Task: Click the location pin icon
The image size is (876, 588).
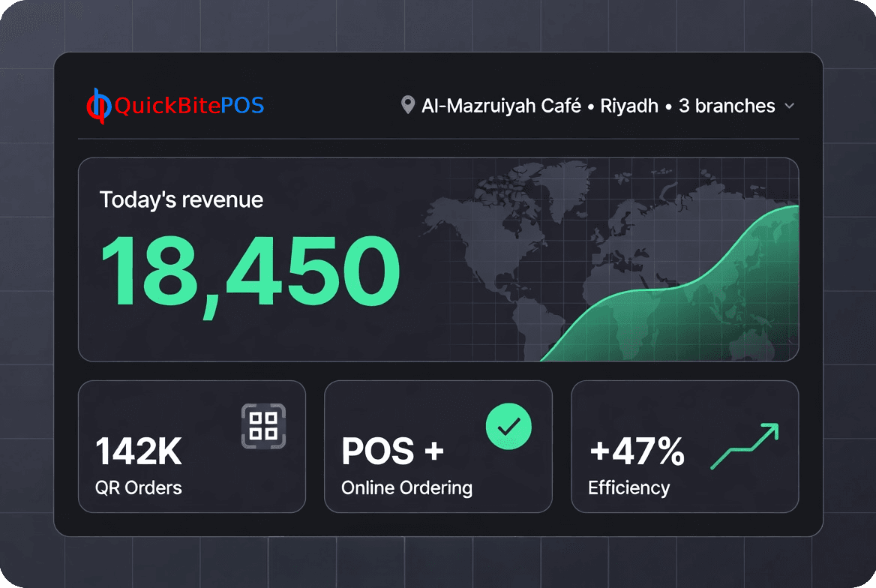Action: coord(408,106)
